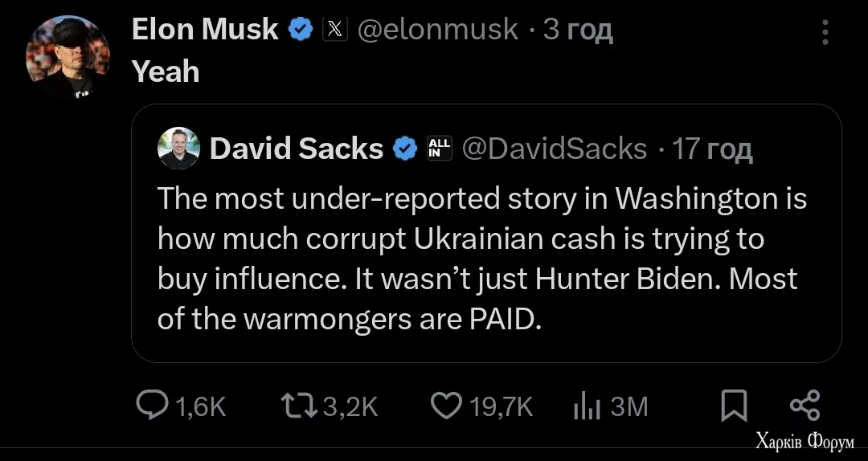Open Elon Musk's profile avatar
The image size is (868, 461).
click(67, 56)
